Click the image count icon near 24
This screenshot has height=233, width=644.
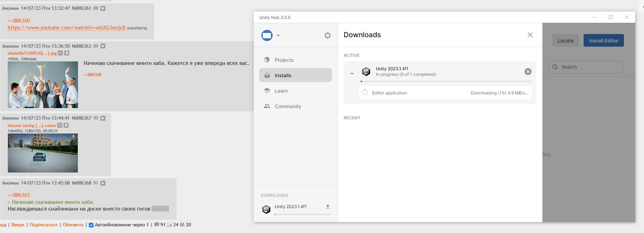coord(169,225)
